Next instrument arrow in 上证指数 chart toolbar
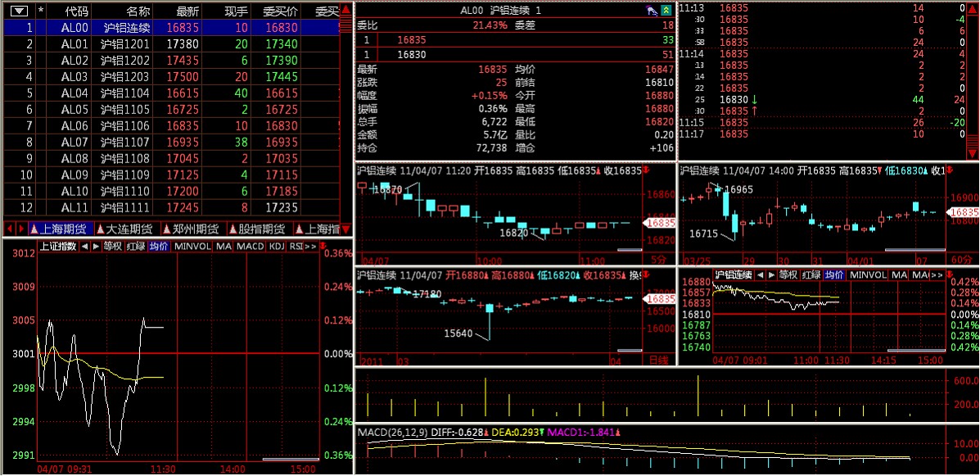Image resolution: width=980 pixels, height=476 pixels. [96, 247]
